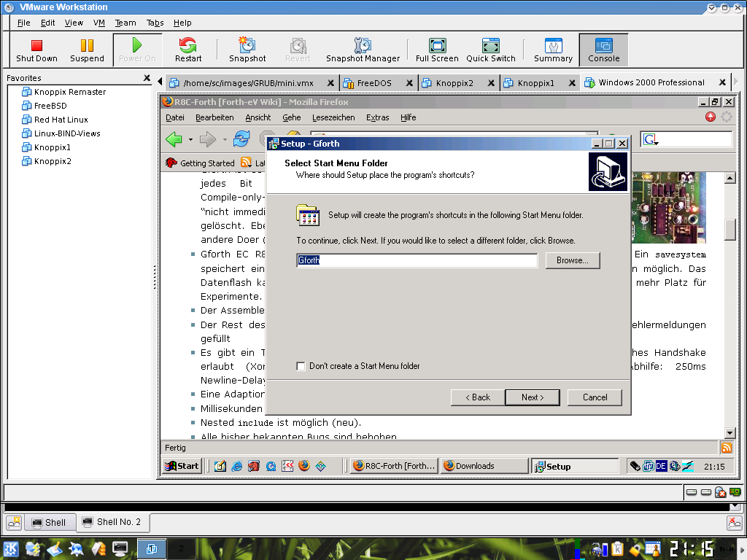
Task: Click the DE keyboard language tray icon
Action: [x=661, y=466]
